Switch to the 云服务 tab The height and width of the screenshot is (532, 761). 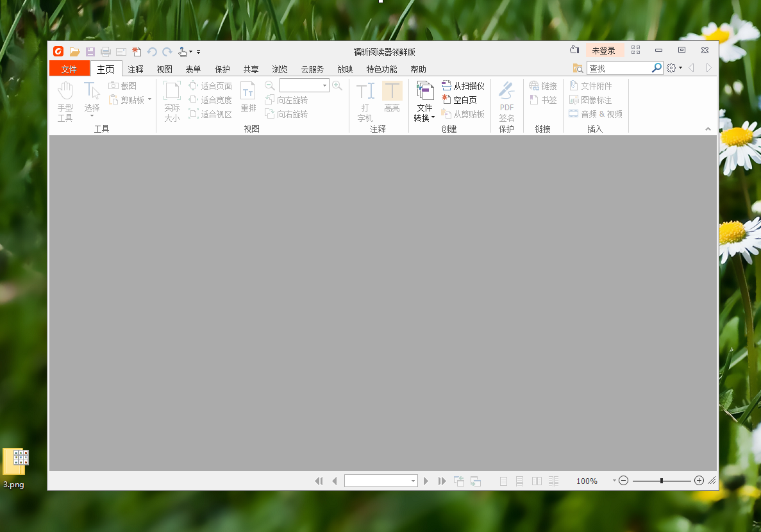coord(312,69)
